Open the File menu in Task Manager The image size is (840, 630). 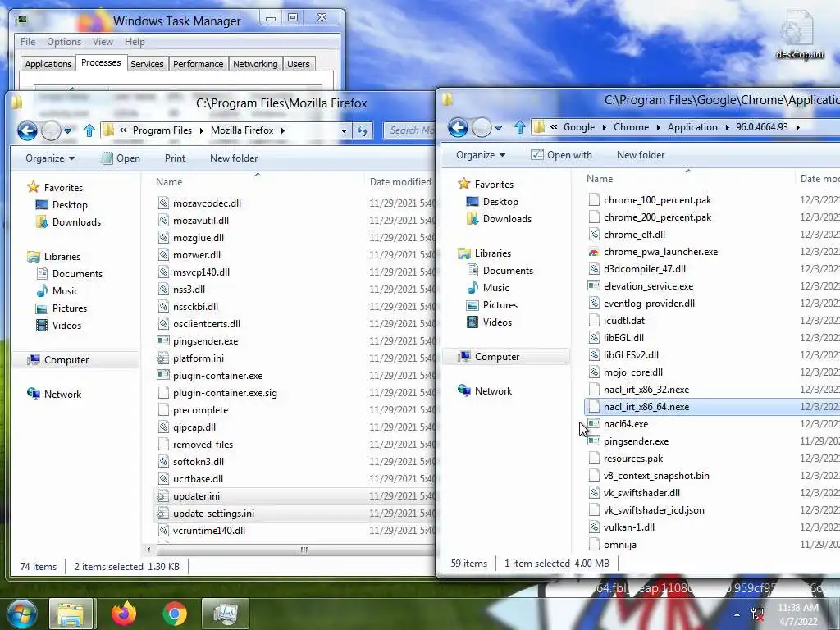pos(28,41)
